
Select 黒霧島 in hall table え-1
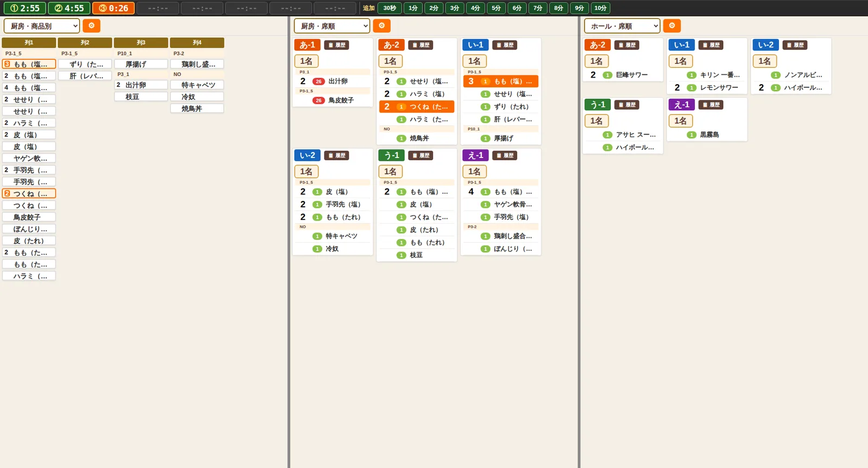click(x=707, y=135)
